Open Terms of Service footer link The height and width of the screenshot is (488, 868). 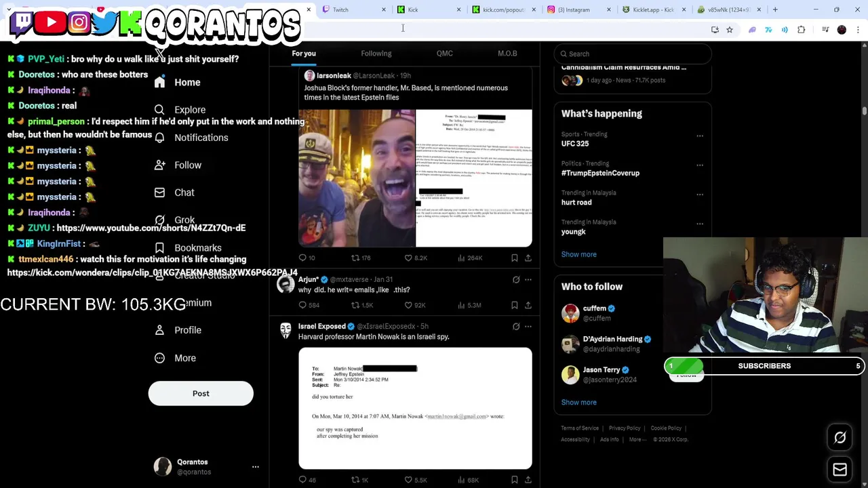coord(580,428)
